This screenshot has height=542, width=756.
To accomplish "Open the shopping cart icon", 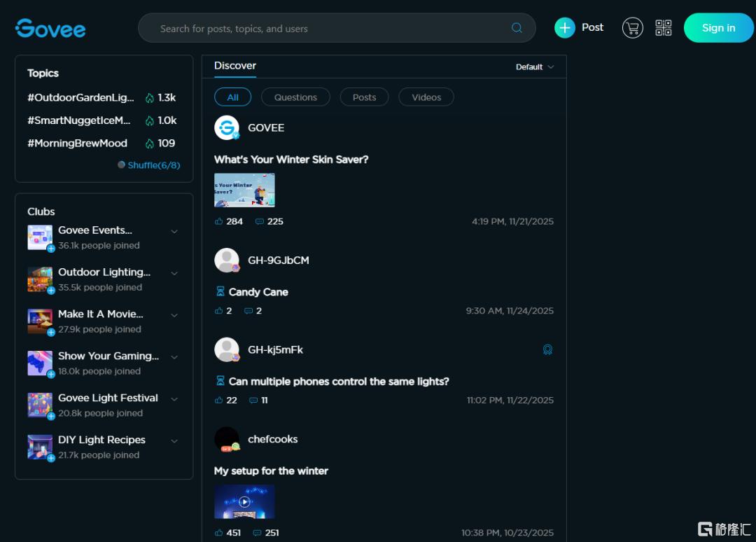I will click(x=632, y=28).
